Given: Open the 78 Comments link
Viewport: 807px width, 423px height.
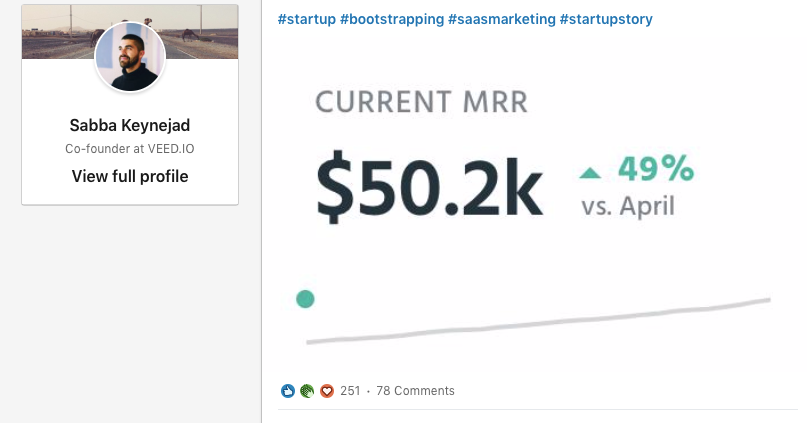Looking at the screenshot, I should tap(415, 391).
